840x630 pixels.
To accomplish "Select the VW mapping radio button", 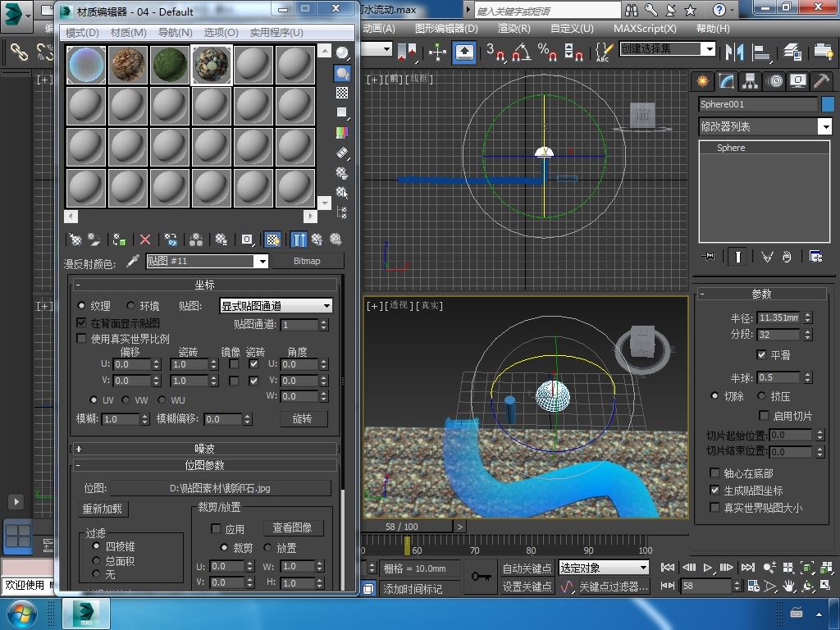I will (126, 399).
